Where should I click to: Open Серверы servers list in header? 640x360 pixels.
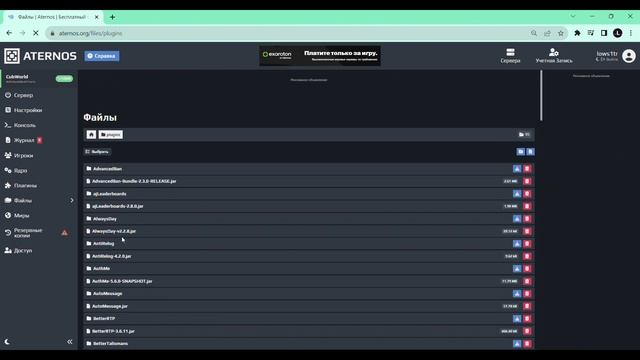pyautogui.click(x=510, y=56)
